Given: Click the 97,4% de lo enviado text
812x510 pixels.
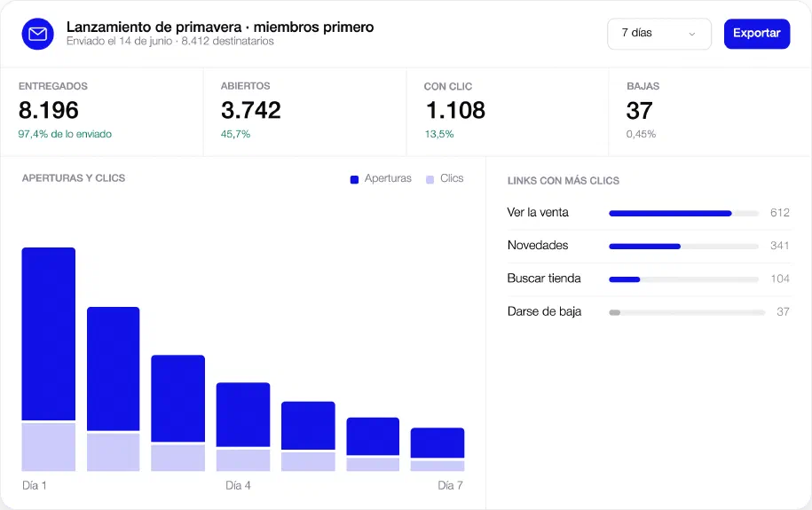Looking at the screenshot, I should (x=65, y=134).
